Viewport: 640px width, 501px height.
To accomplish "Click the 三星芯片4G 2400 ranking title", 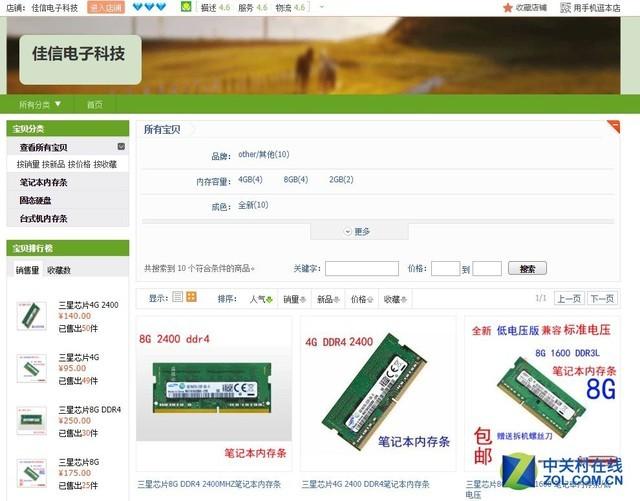I will click(x=88, y=305).
